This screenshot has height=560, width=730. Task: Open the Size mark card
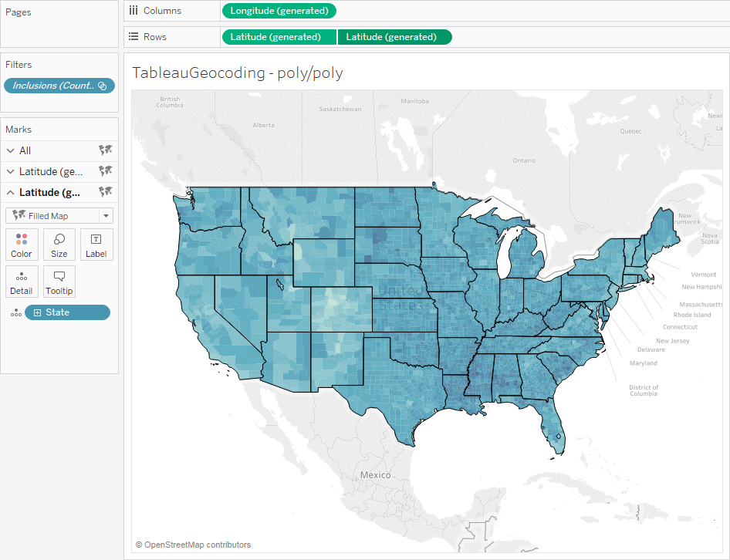pyautogui.click(x=59, y=244)
